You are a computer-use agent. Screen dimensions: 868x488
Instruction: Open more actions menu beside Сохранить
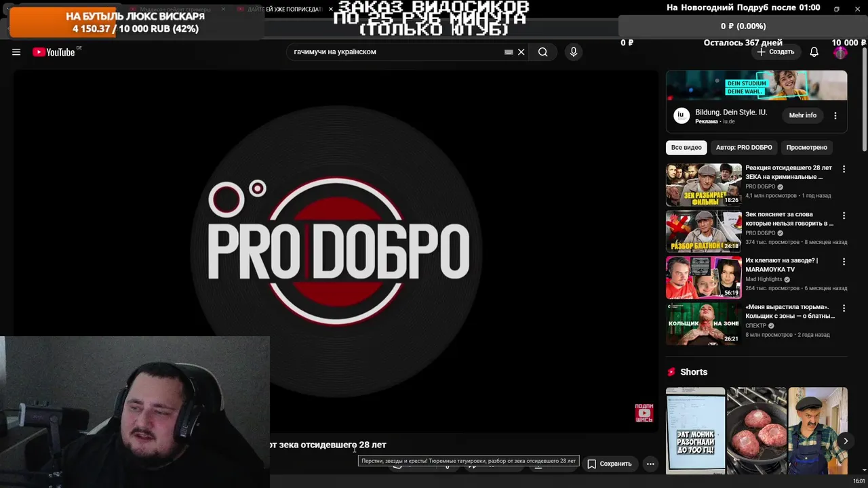point(650,464)
